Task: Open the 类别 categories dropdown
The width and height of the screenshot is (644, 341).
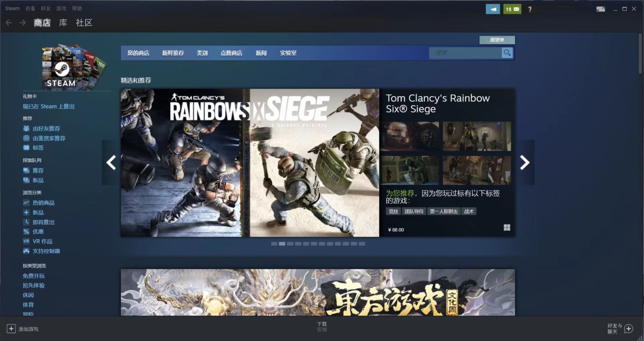Action: point(202,53)
